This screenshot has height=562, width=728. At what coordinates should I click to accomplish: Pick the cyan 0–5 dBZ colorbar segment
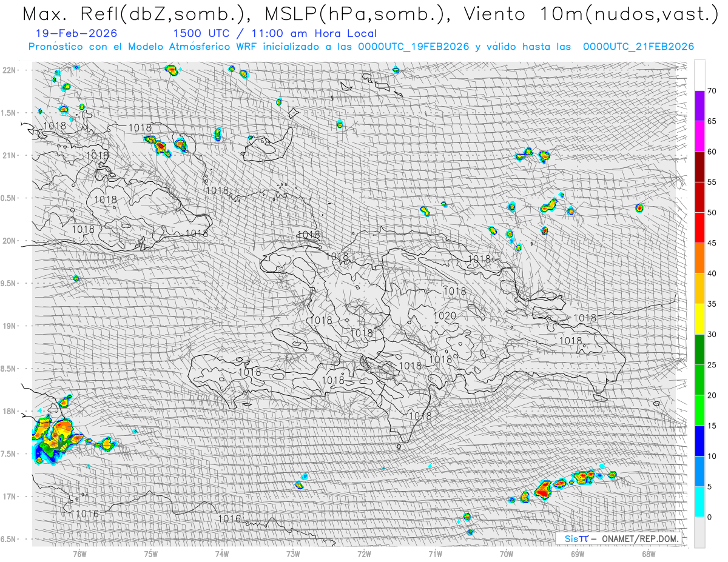point(699,501)
